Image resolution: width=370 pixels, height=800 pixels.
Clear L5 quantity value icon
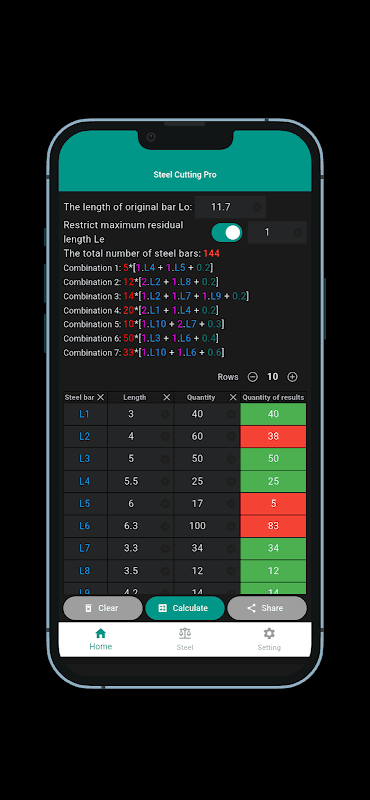tap(231, 504)
